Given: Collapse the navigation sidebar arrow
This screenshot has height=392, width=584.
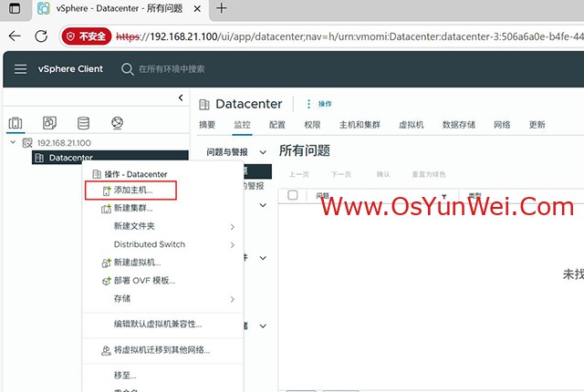Looking at the screenshot, I should pos(181,98).
